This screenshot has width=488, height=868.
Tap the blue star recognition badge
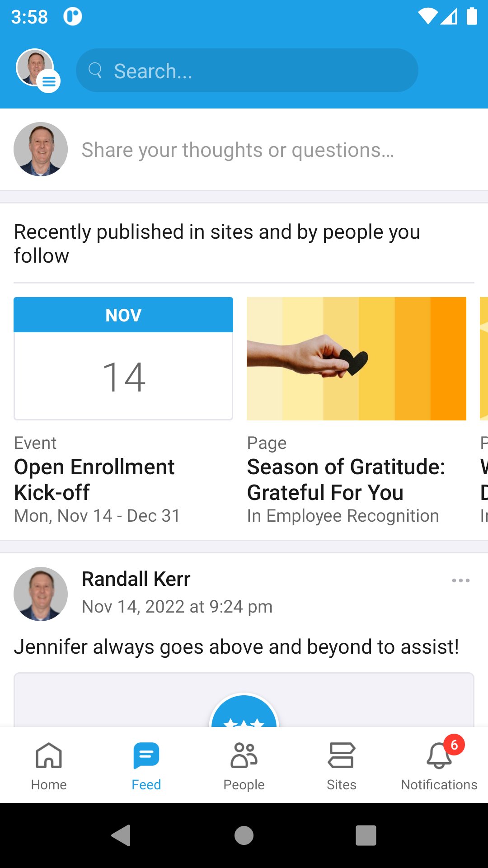(x=244, y=712)
